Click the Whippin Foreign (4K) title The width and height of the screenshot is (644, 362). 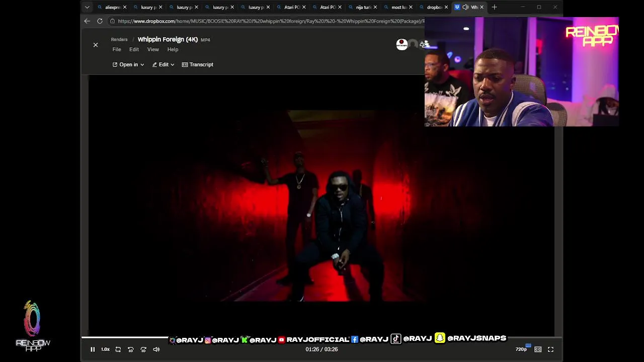coord(168,39)
